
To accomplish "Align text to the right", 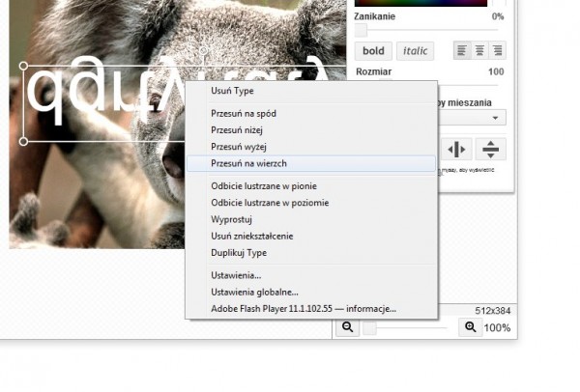I will pos(497,50).
